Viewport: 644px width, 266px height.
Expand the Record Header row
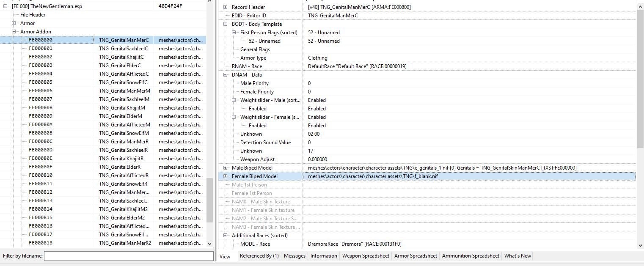tap(225, 7)
